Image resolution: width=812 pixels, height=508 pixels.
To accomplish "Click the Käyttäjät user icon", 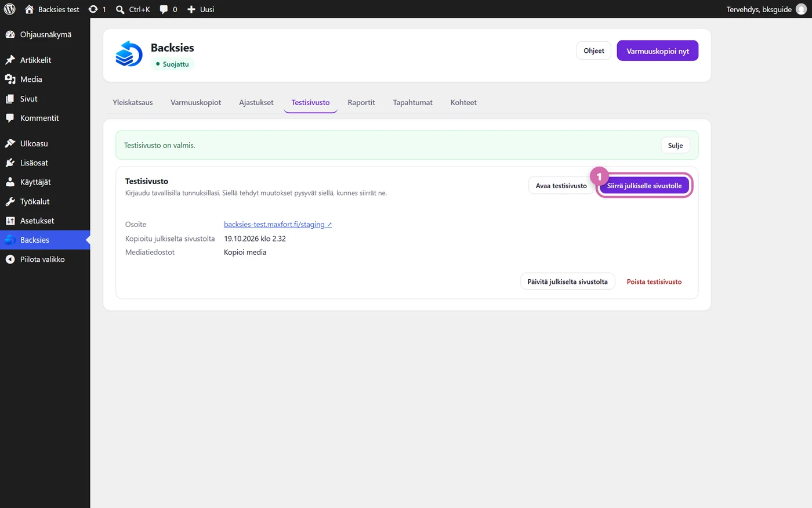I will 10,182.
